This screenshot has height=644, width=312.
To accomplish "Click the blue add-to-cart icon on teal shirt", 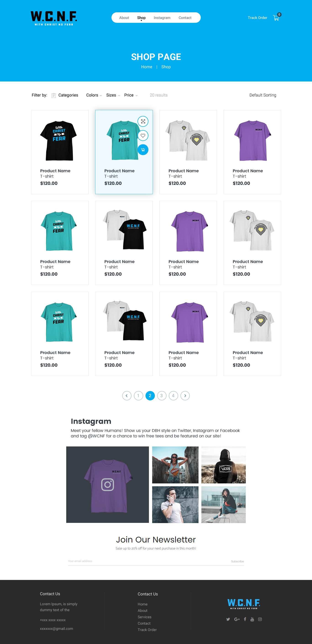I will coord(143,150).
